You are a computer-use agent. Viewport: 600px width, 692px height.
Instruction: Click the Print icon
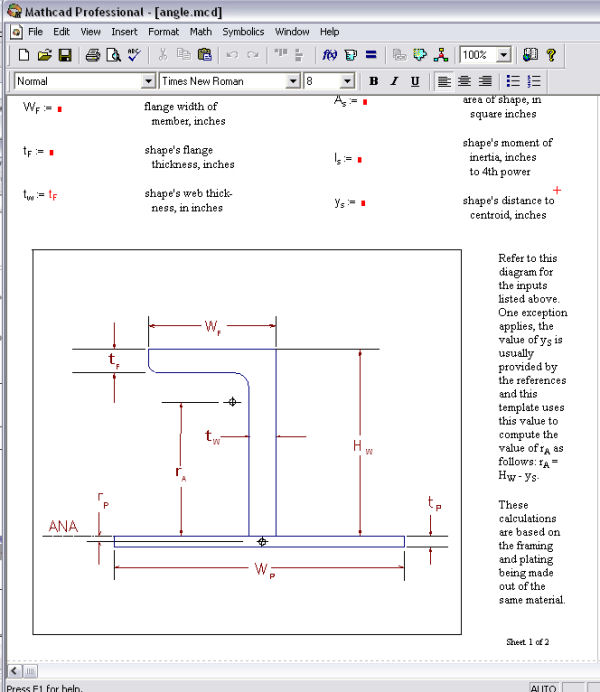[92, 55]
